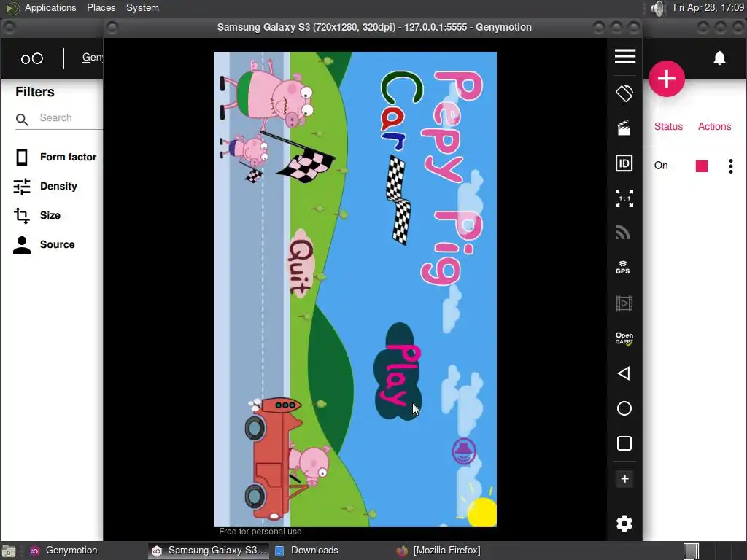This screenshot has width=747, height=560.
Task: Open the three-dot actions menu for the device
Action: (731, 166)
